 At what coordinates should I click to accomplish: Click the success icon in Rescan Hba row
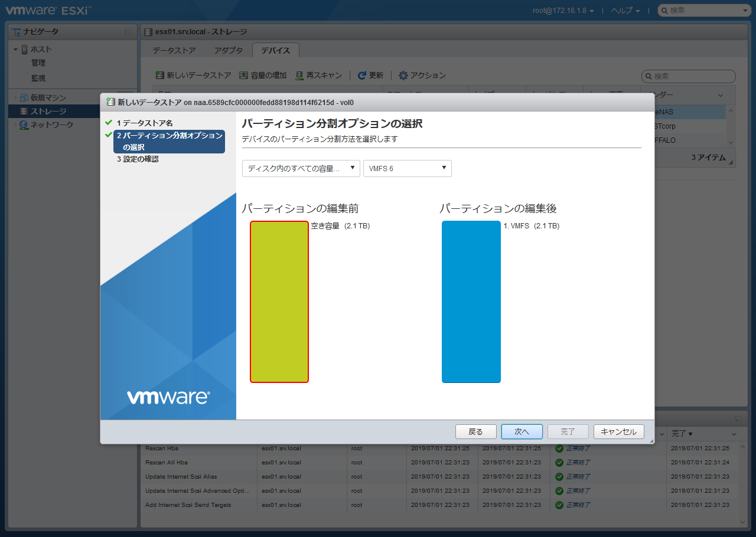click(559, 448)
